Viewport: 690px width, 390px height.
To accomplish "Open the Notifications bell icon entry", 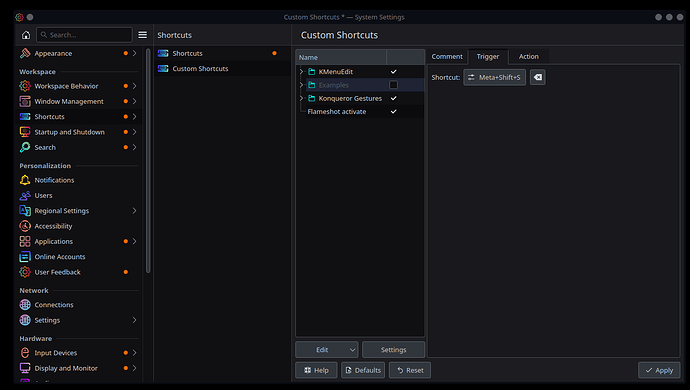I will pos(25,180).
